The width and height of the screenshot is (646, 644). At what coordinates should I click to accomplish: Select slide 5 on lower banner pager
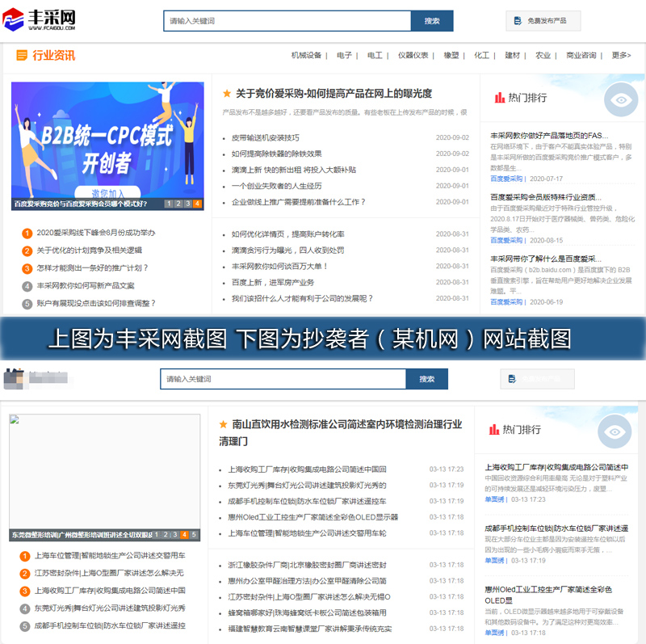(x=194, y=535)
